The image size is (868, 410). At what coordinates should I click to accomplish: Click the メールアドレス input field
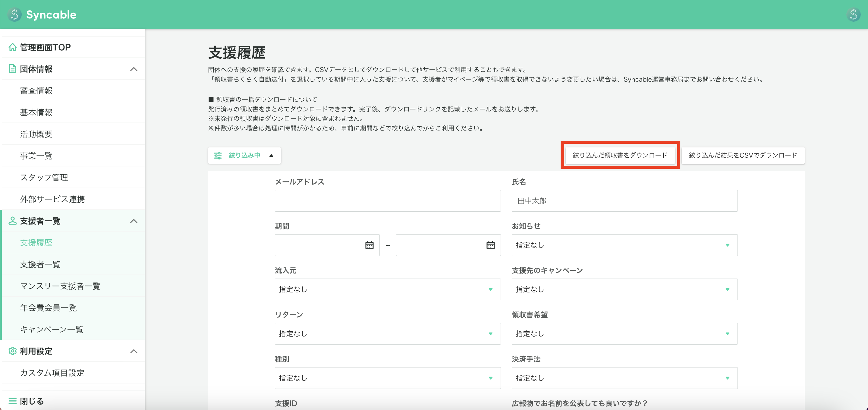point(388,200)
